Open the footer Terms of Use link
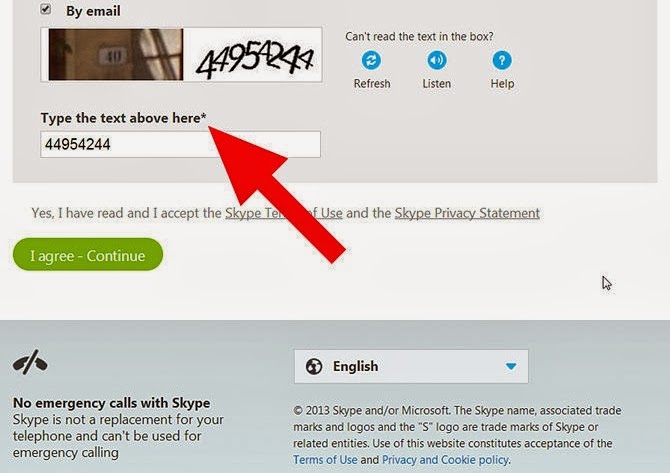 tap(325, 460)
